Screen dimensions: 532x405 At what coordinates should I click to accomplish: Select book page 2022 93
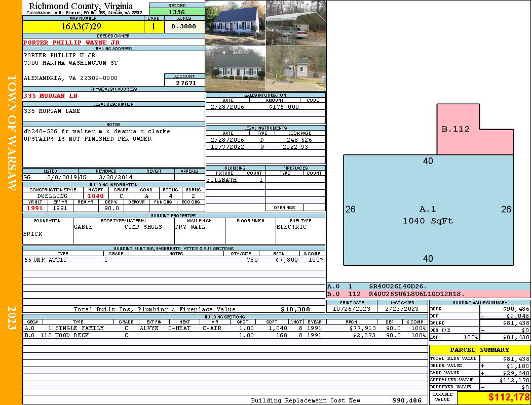coord(295,147)
